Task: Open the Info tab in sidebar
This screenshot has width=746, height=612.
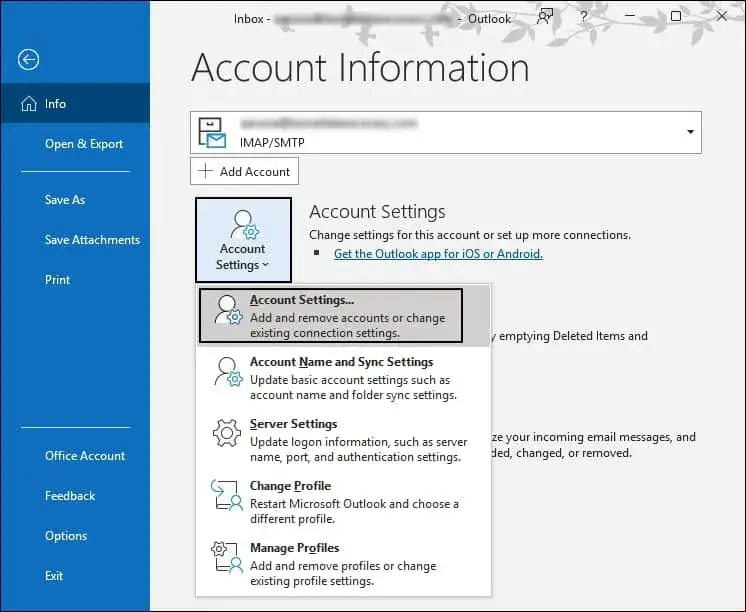Action: coord(75,103)
